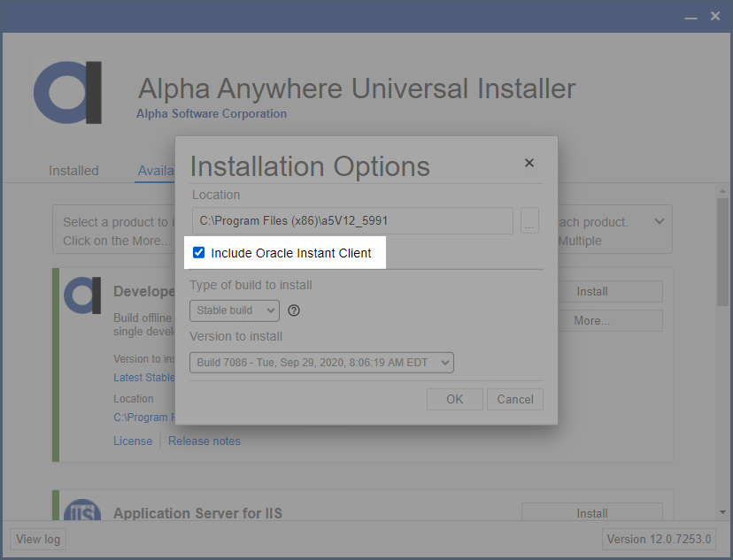Click the Installation Options heading
Image resolution: width=733 pixels, height=560 pixels.
pos(310,166)
